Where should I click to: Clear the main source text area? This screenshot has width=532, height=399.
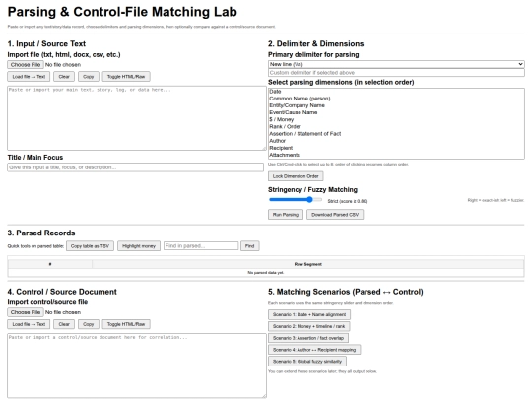point(64,77)
